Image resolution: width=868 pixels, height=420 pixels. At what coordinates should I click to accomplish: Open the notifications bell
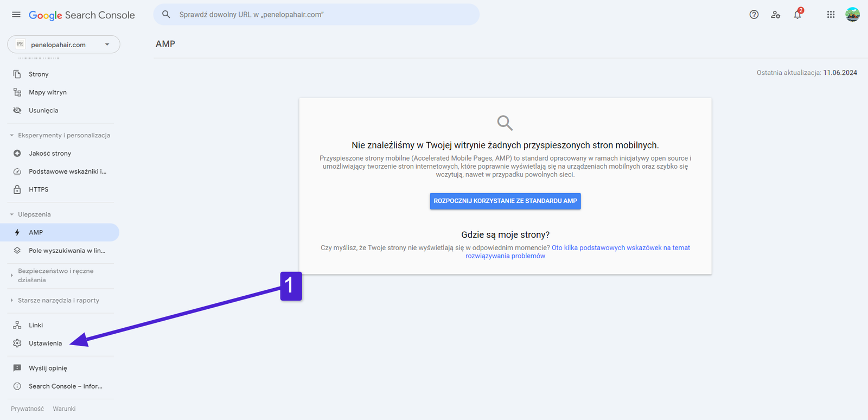pyautogui.click(x=797, y=15)
